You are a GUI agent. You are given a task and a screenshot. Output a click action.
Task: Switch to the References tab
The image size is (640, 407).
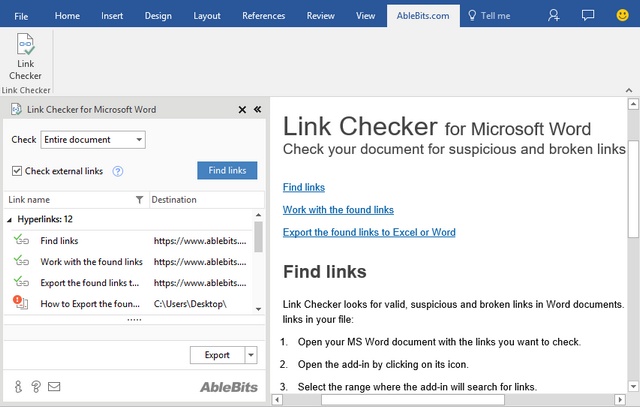tap(264, 16)
